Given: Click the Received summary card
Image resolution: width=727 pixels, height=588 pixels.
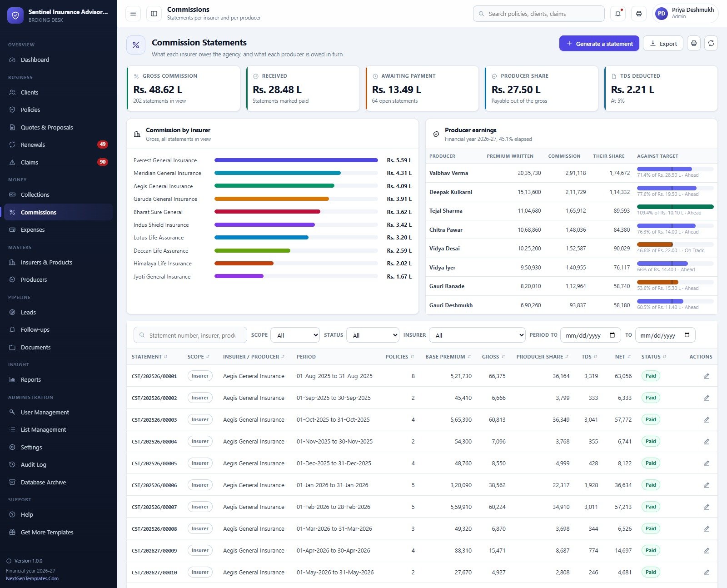Looking at the screenshot, I should tap(303, 89).
